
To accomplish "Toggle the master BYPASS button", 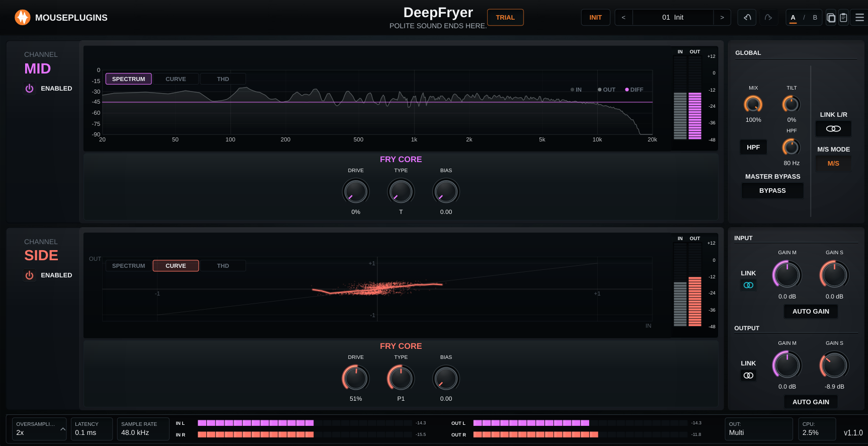I will coord(772,191).
